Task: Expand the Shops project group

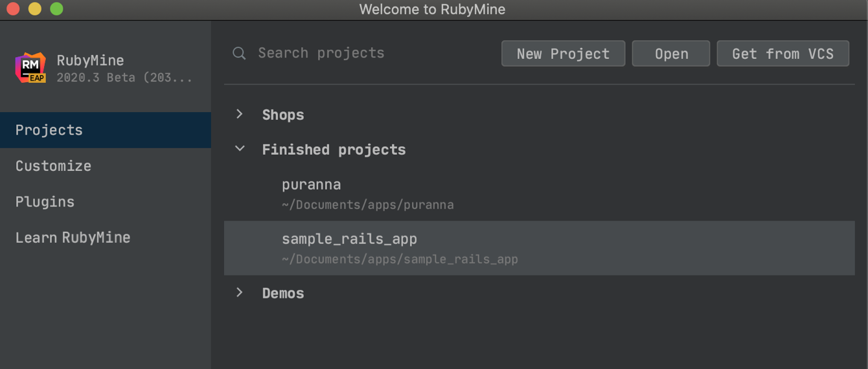Action: (x=240, y=114)
